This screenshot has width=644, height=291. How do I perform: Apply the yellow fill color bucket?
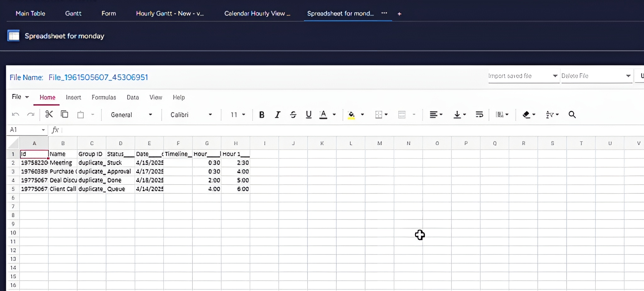tap(352, 115)
